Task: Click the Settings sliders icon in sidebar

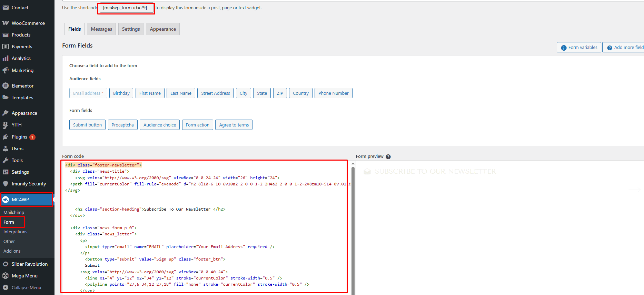Action: coord(6,172)
